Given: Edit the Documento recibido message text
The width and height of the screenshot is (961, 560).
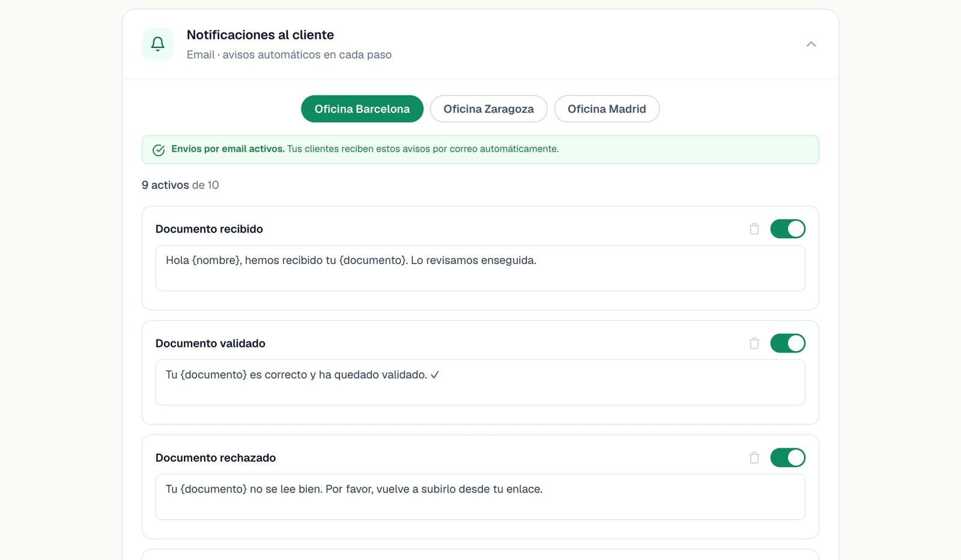Looking at the screenshot, I should pyautogui.click(x=480, y=268).
